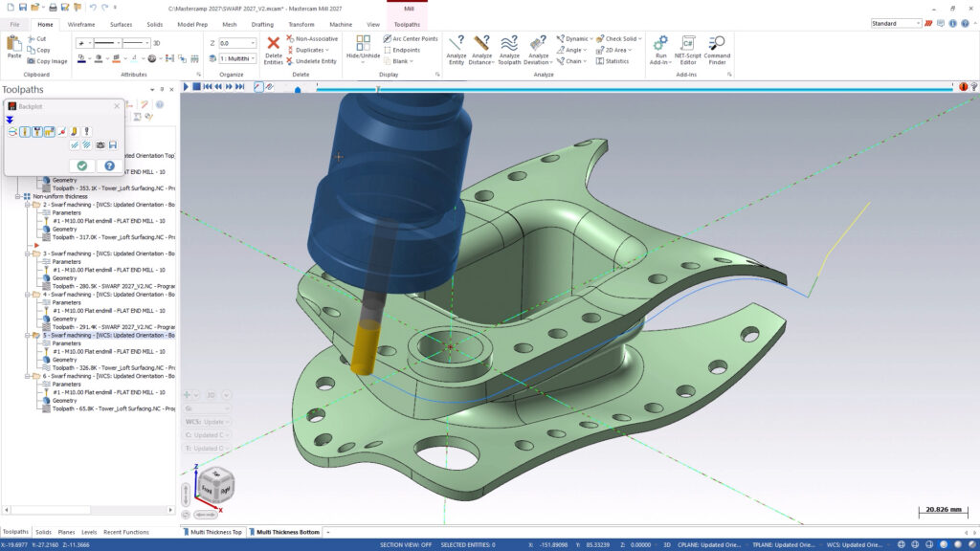
Task: Click the help icon in the top-right corner
Action: click(x=965, y=23)
